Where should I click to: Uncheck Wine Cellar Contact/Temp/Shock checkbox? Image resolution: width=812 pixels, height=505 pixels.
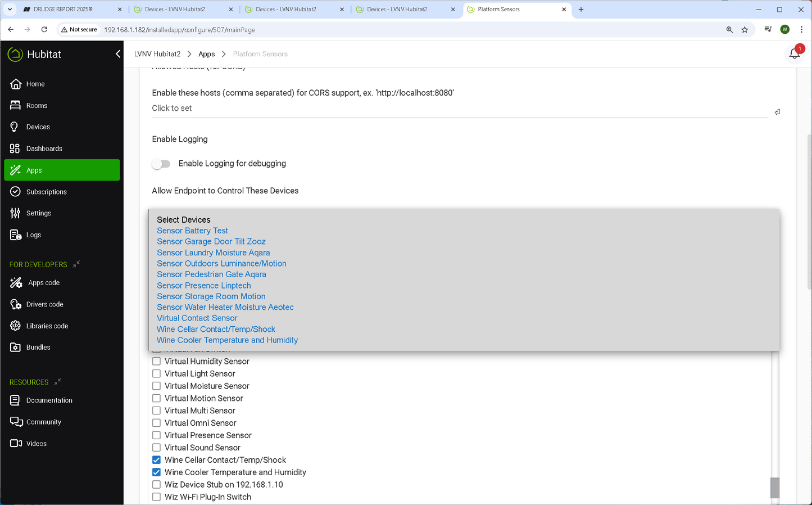[x=157, y=460]
